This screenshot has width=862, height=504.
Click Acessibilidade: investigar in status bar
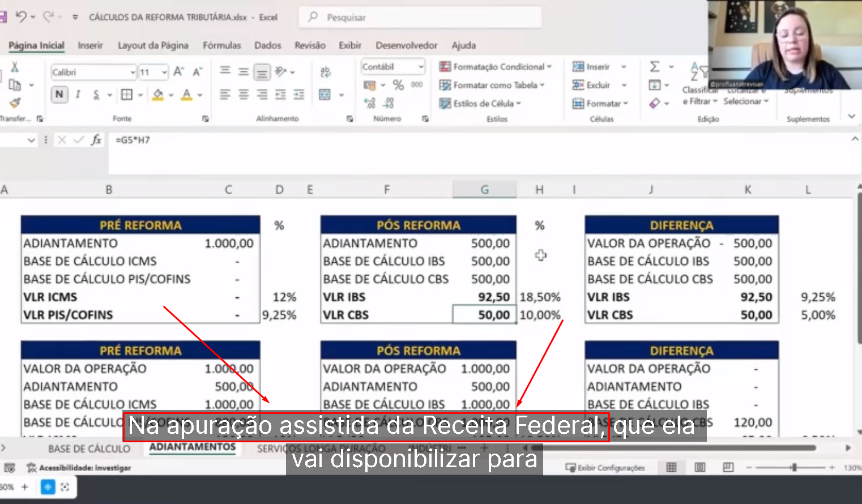[79, 468]
